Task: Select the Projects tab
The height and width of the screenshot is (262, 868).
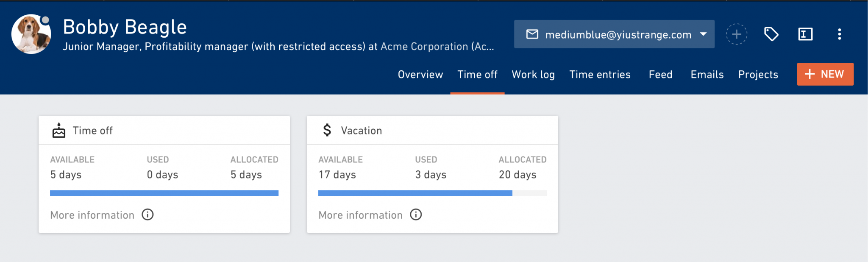Action: pyautogui.click(x=758, y=75)
